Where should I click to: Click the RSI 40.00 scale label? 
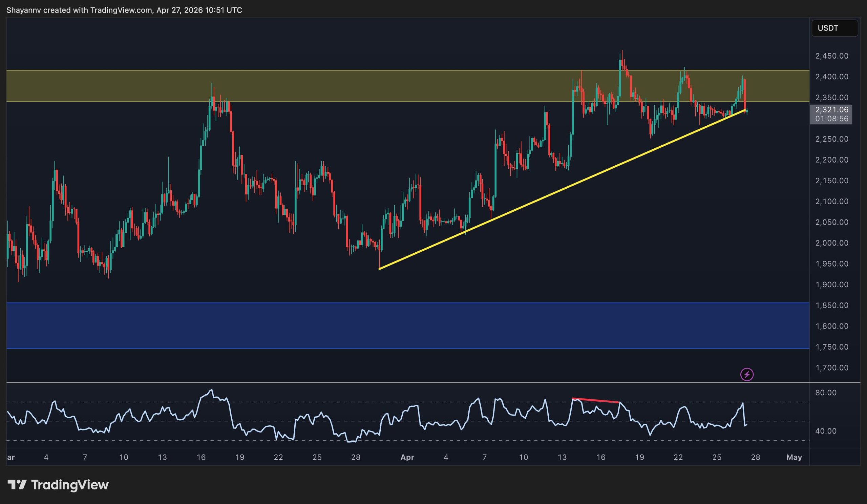tap(826, 431)
